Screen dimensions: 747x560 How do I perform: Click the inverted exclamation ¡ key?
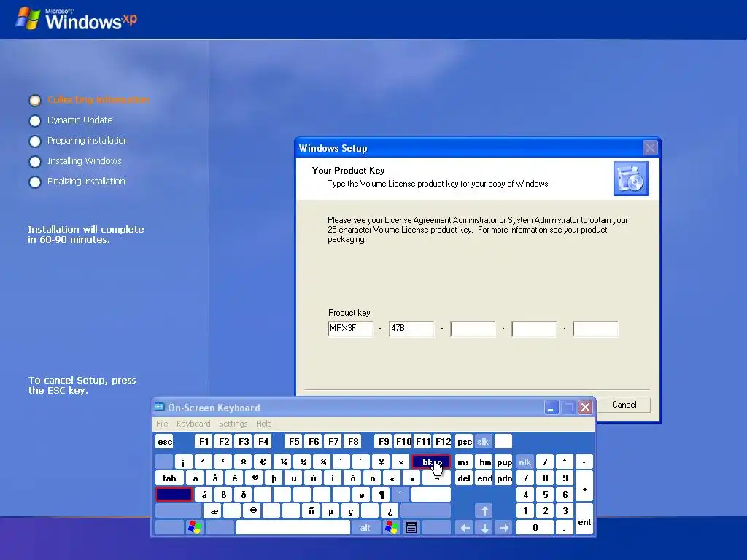183,462
